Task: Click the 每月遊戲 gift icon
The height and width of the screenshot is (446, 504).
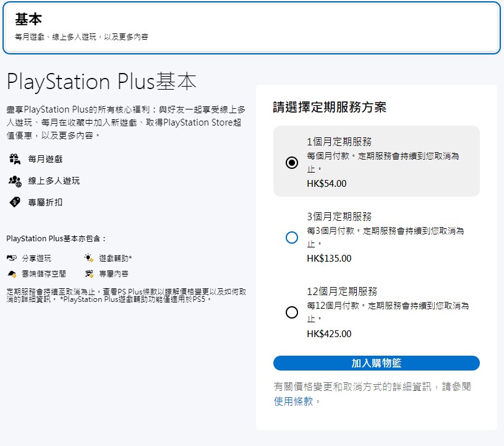Action: 15,159
